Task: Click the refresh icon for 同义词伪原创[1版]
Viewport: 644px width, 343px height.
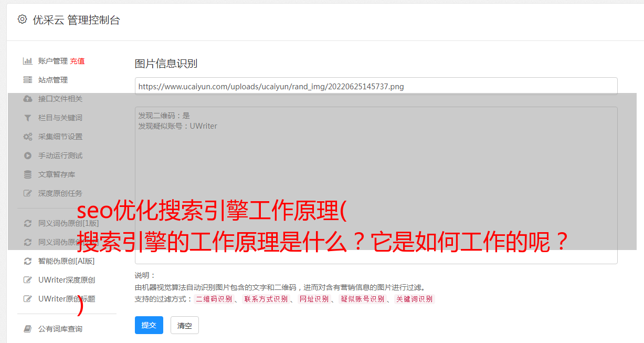Action: [x=28, y=223]
